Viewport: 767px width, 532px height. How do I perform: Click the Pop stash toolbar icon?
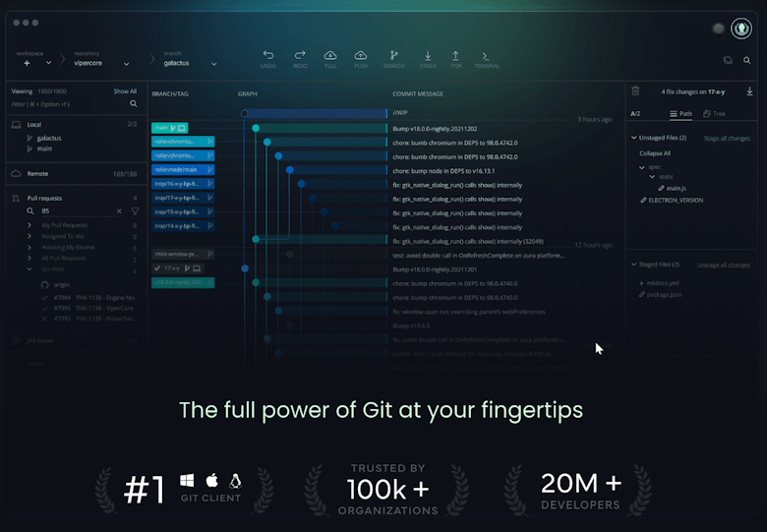pyautogui.click(x=455, y=56)
